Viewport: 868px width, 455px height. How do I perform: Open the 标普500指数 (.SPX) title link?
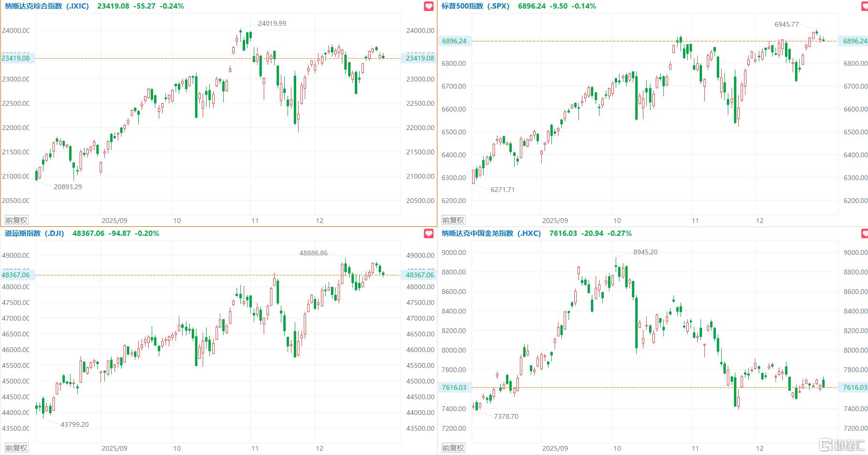[475, 6]
